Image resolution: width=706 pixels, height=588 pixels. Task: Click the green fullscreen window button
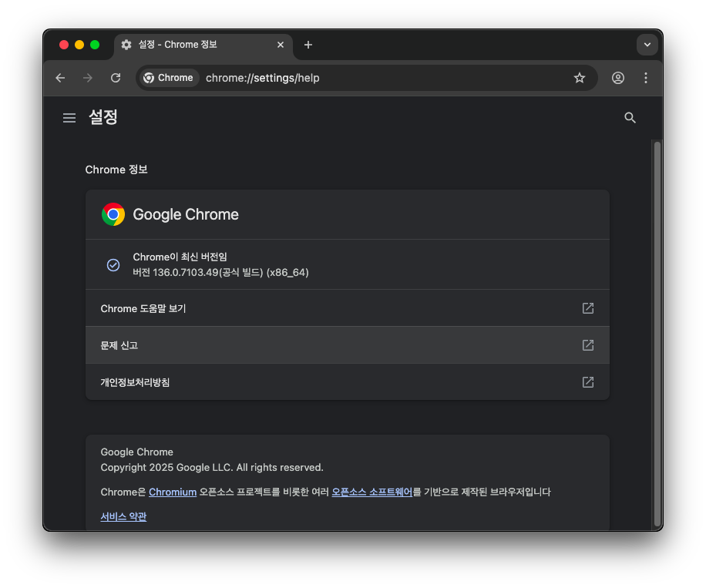coord(95,45)
